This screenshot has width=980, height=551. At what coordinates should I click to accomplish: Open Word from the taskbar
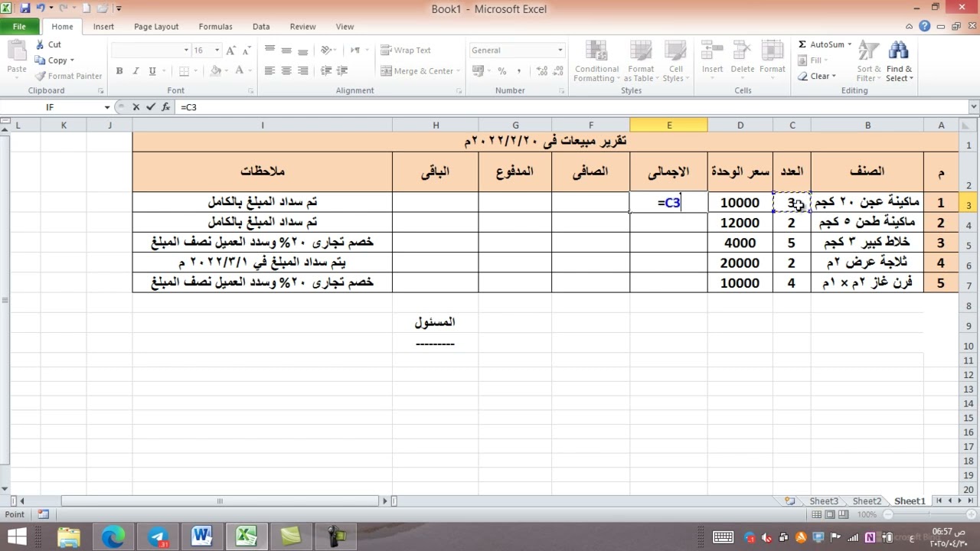(202, 536)
